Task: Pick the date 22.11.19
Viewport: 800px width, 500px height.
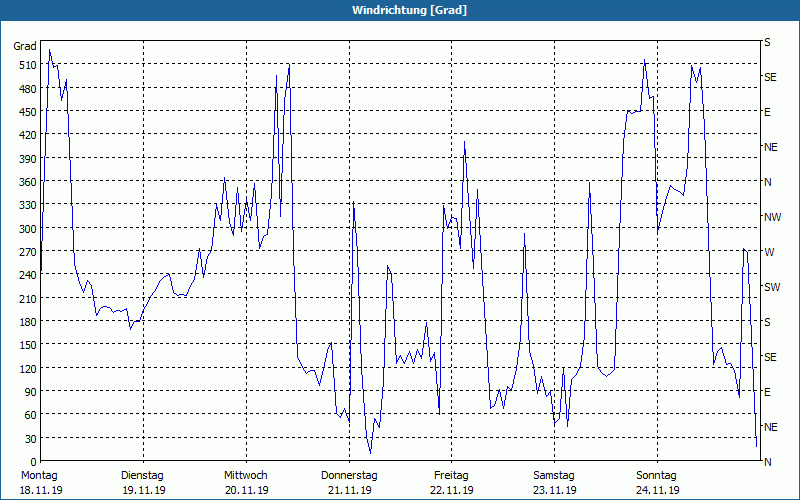Action: [x=452, y=491]
